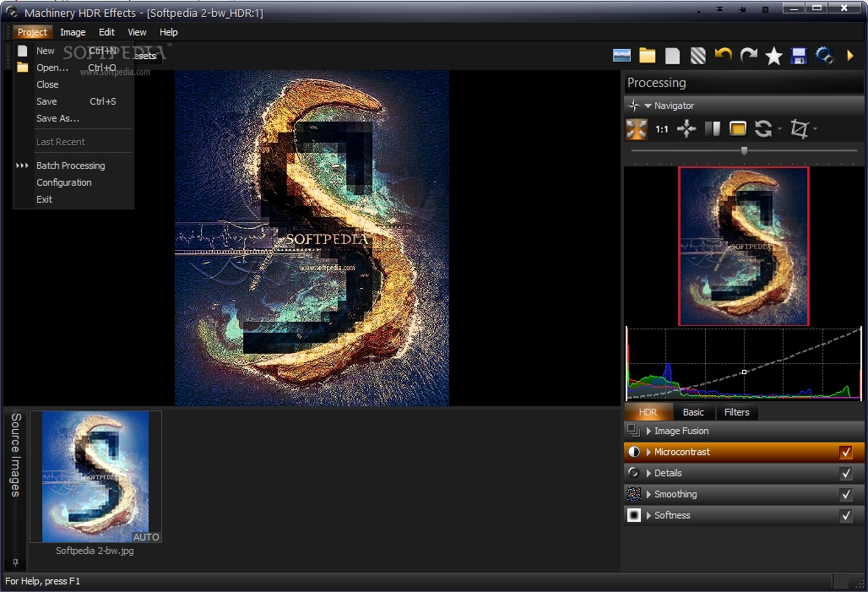868x592 pixels.
Task: Collapse the Navigator section
Action: (x=648, y=106)
